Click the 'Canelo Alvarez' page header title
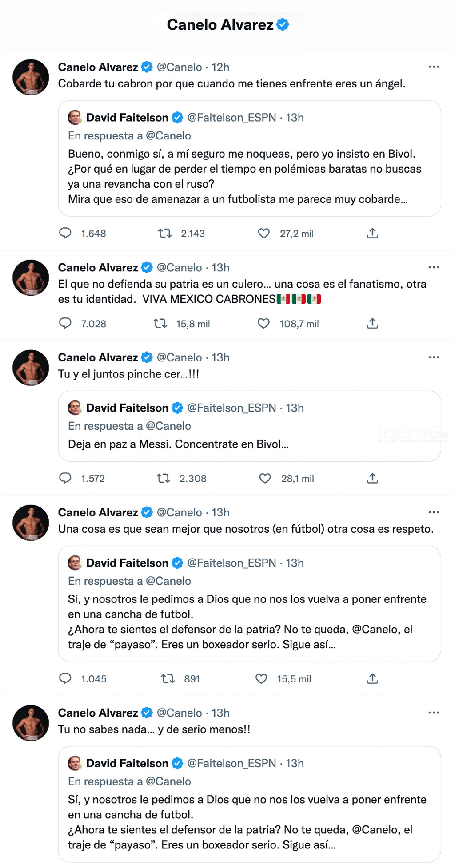The height and width of the screenshot is (868, 455). tap(220, 25)
